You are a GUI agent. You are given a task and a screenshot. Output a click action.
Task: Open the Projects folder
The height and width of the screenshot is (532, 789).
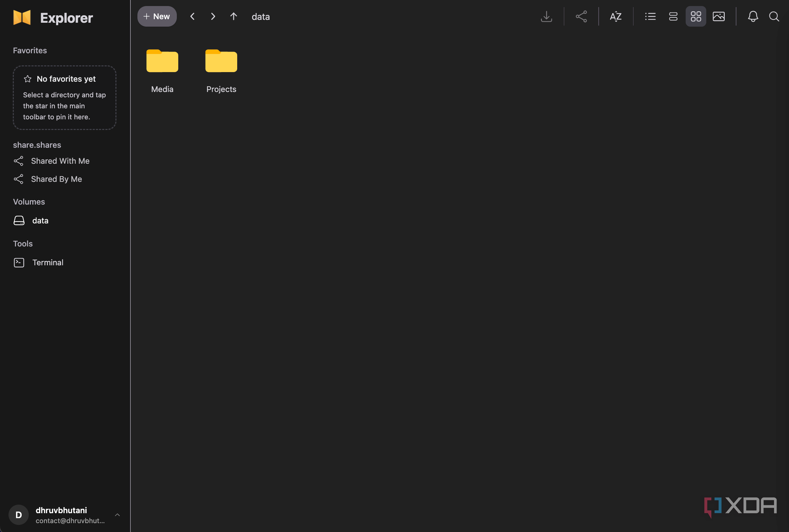[x=221, y=67]
